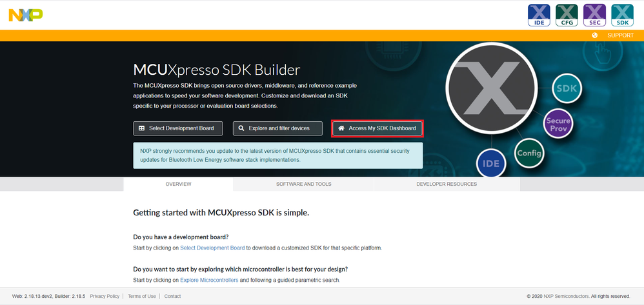Click the NXP logo
The height and width of the screenshot is (305, 644).
(25, 15)
